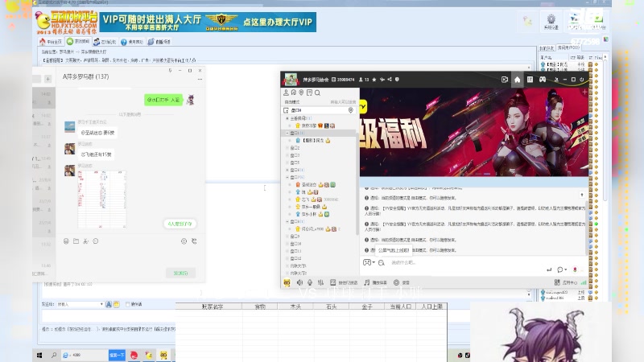Toggle the checkbox next to recipient dropdown

tap(128, 304)
